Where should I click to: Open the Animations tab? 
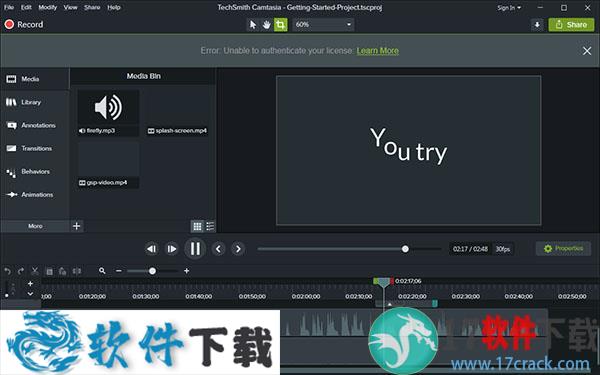point(35,194)
